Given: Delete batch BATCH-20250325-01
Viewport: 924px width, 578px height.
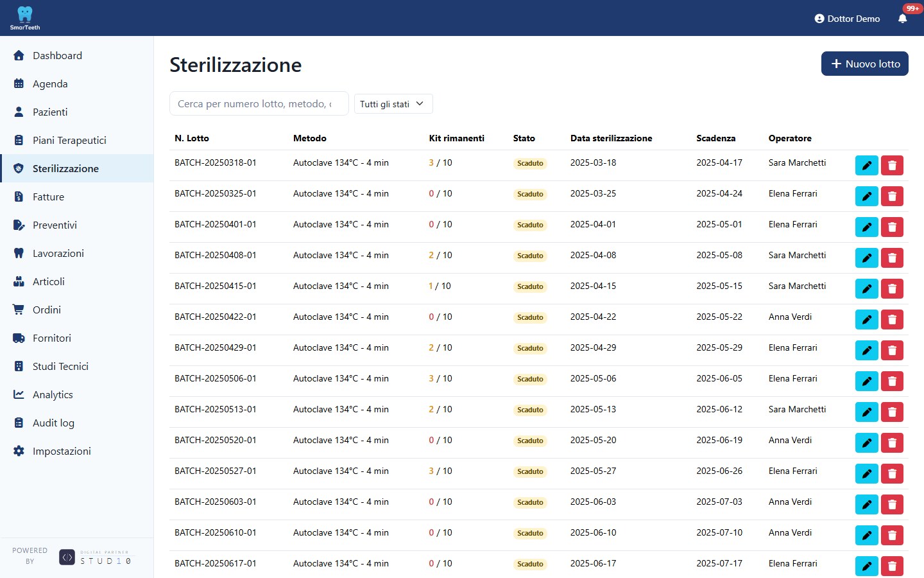Looking at the screenshot, I should click(892, 196).
